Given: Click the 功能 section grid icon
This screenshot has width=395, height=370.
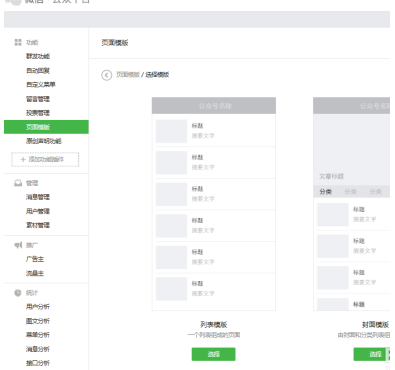Looking at the screenshot, I should pos(18,42).
